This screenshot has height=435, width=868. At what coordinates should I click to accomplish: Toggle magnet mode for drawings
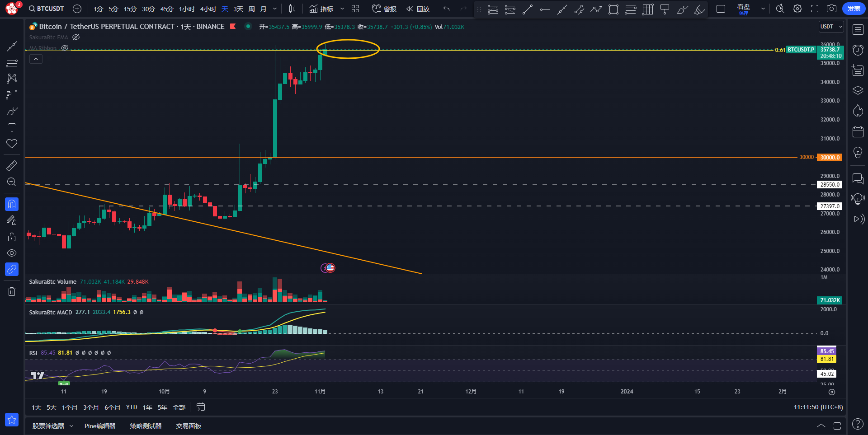pyautogui.click(x=12, y=204)
